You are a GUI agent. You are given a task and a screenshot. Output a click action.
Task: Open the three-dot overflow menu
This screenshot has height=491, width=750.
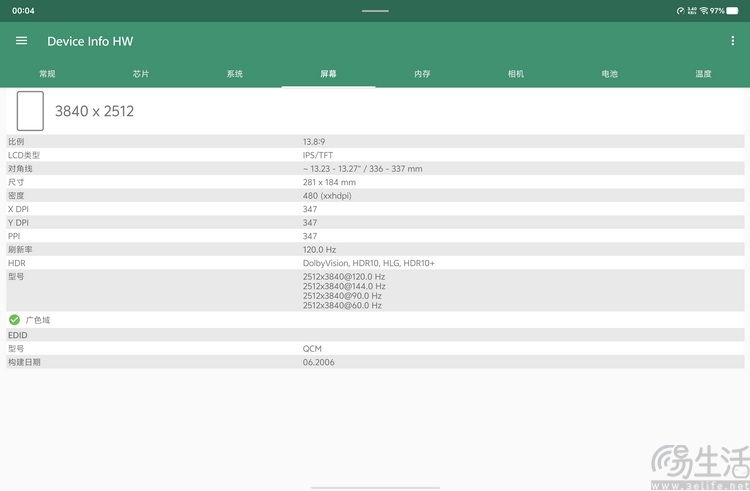pos(732,41)
